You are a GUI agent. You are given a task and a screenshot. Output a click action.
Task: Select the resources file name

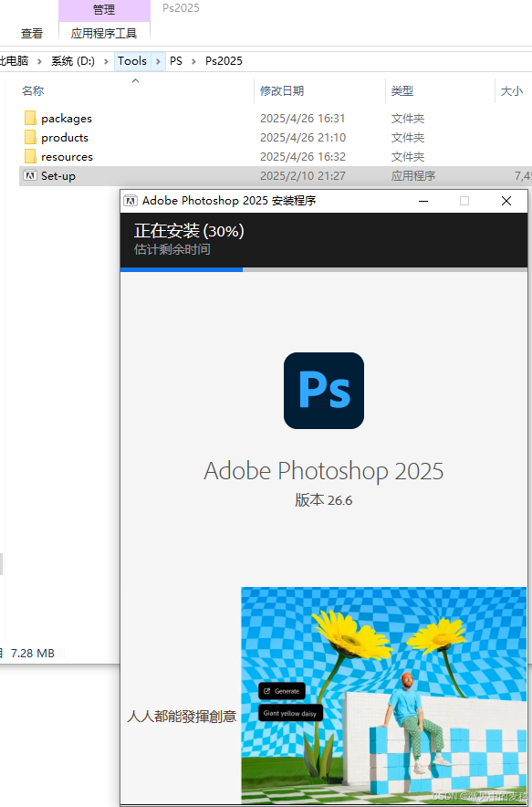tap(67, 156)
